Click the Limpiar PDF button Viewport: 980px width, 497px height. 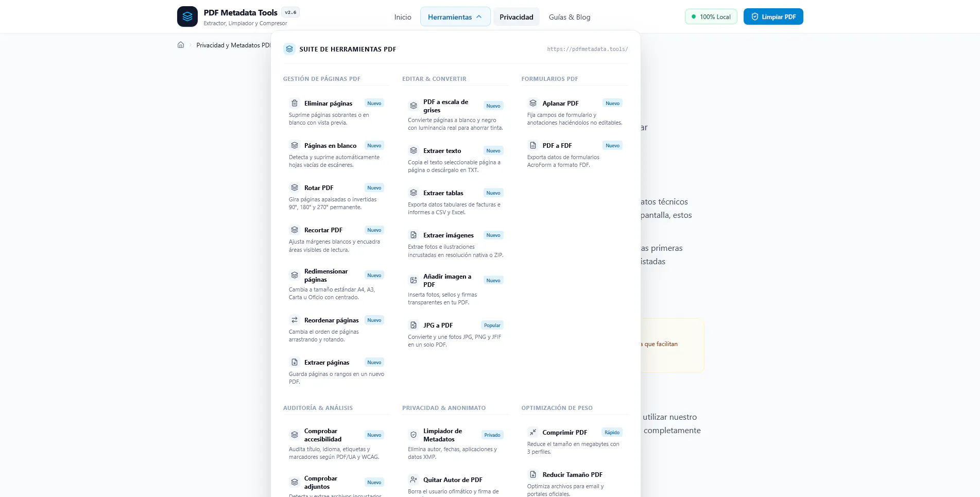click(773, 16)
